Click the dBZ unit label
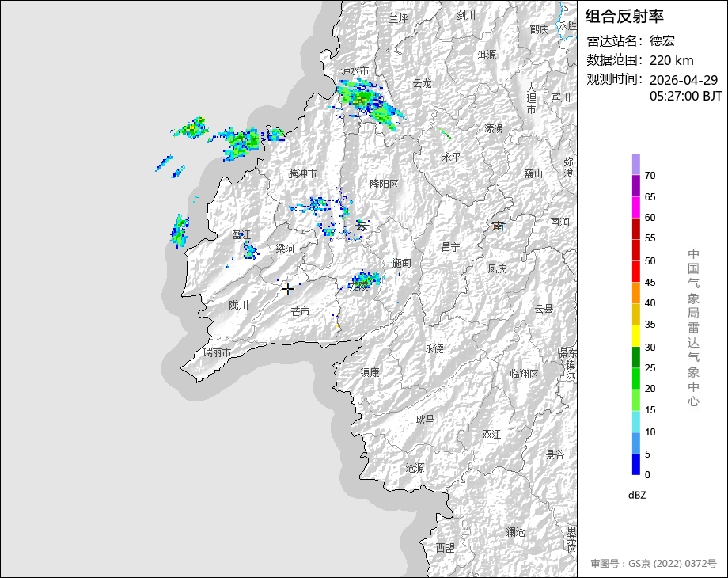 [x=637, y=496]
